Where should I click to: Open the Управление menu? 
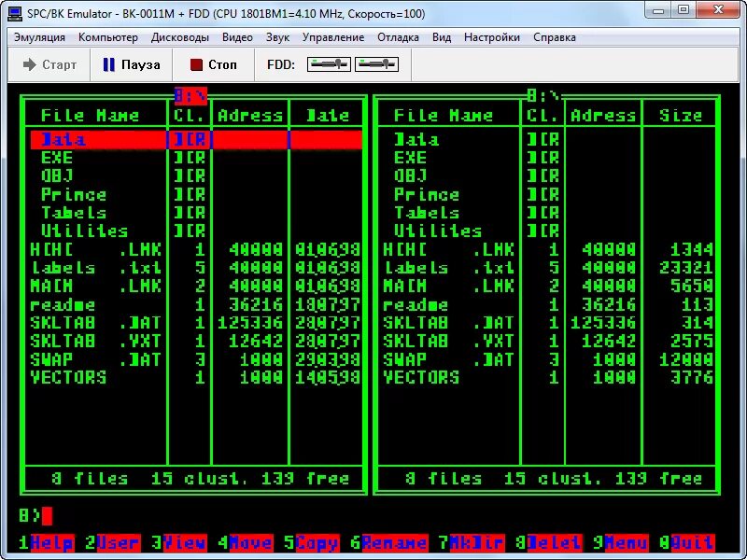coord(333,37)
